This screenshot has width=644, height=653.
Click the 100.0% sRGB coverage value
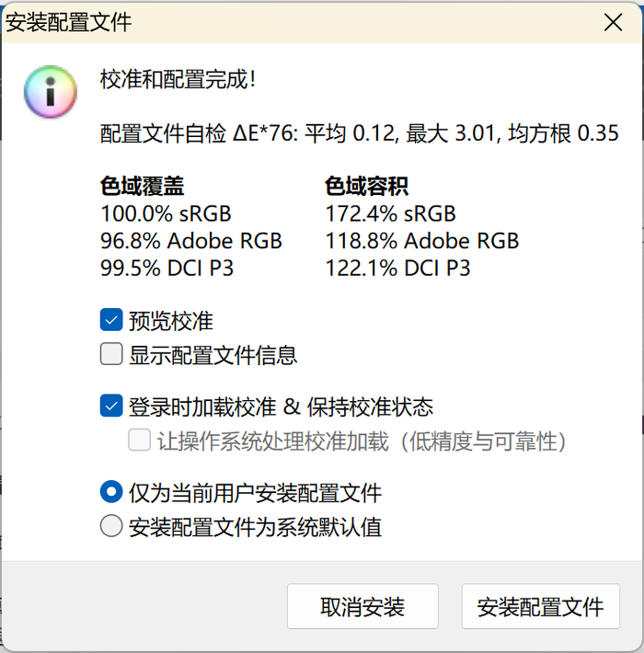[166, 214]
